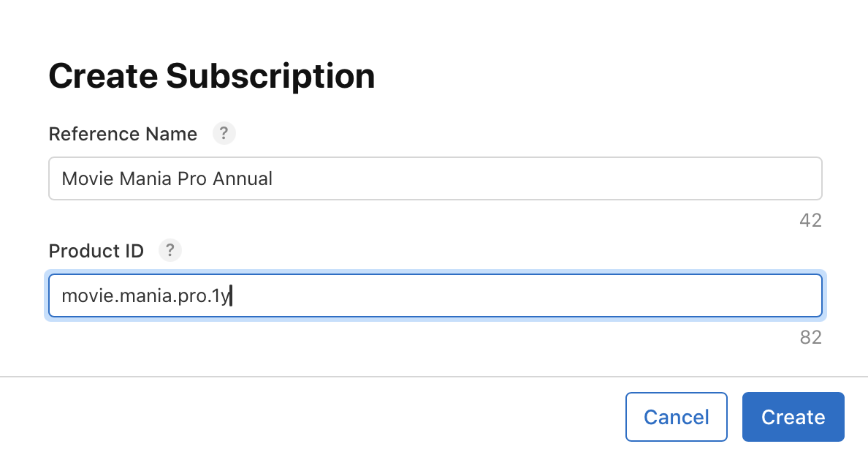
Task: Click inside the Product ID input field
Action: (435, 296)
